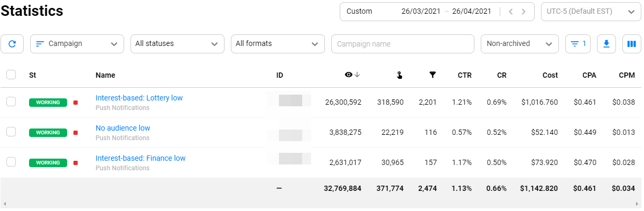Go to previous date range arrow

(511, 12)
